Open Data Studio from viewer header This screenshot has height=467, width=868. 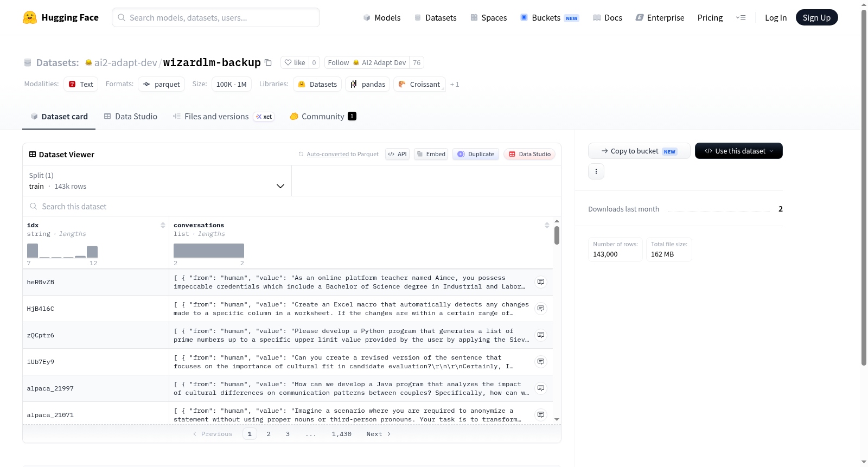pyautogui.click(x=529, y=154)
